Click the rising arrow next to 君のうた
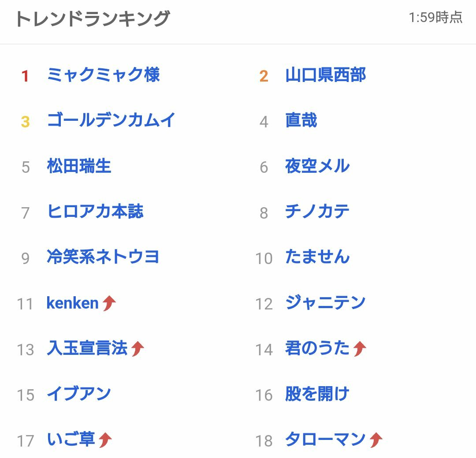This screenshot has width=476, height=458. [x=360, y=349]
